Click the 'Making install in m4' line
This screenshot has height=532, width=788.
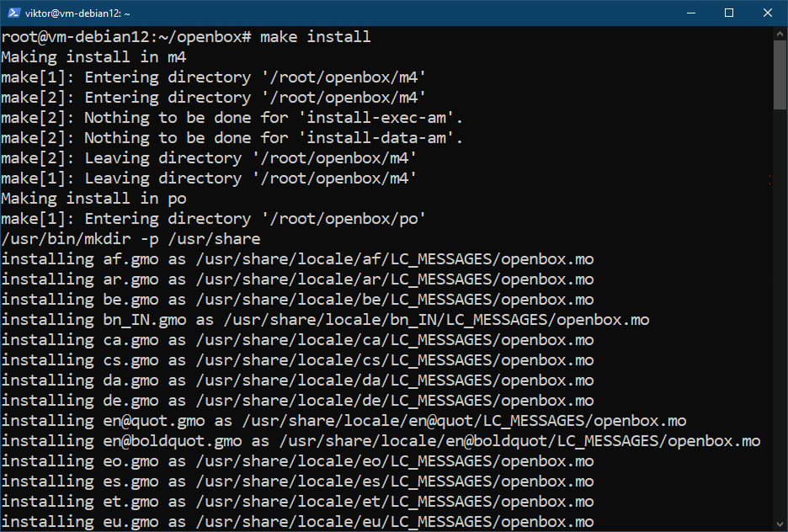click(93, 56)
